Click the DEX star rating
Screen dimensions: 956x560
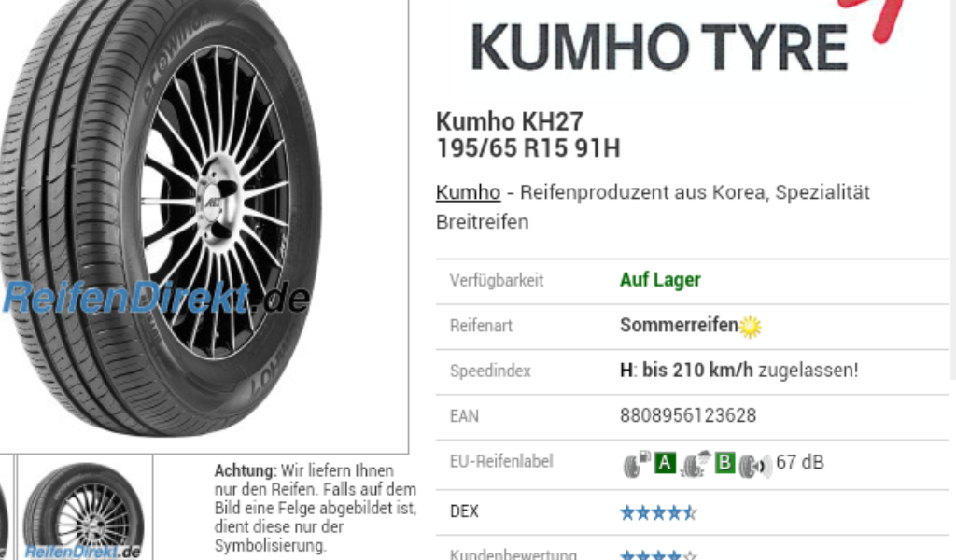coord(658,512)
